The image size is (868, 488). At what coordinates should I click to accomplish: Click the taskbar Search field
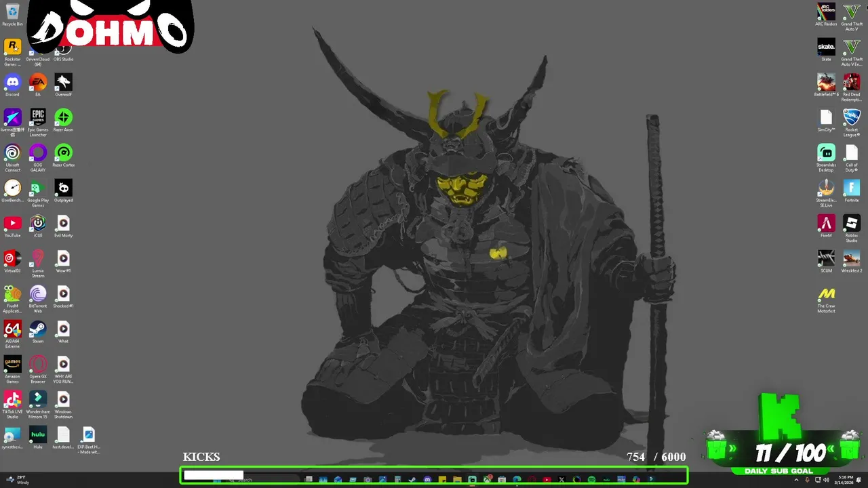pyautogui.click(x=263, y=480)
